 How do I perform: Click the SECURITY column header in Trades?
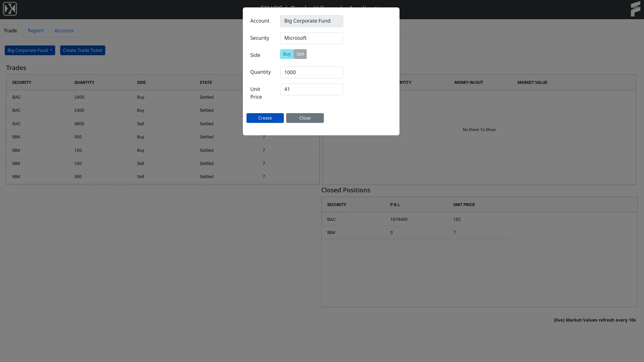coord(22,82)
